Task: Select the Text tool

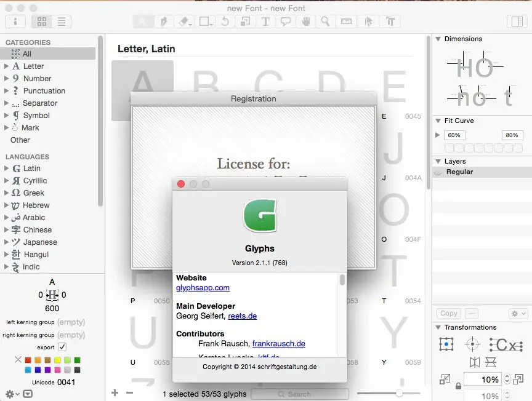Action: 265,22
